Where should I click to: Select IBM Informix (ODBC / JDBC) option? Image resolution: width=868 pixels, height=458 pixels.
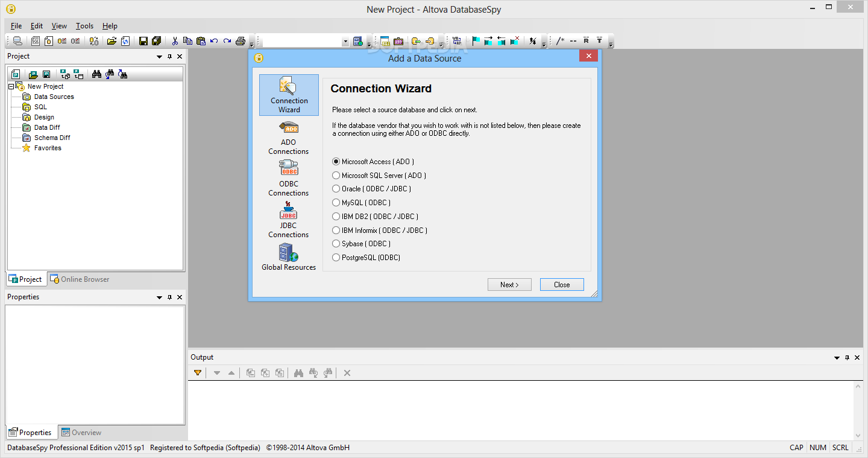[336, 230]
